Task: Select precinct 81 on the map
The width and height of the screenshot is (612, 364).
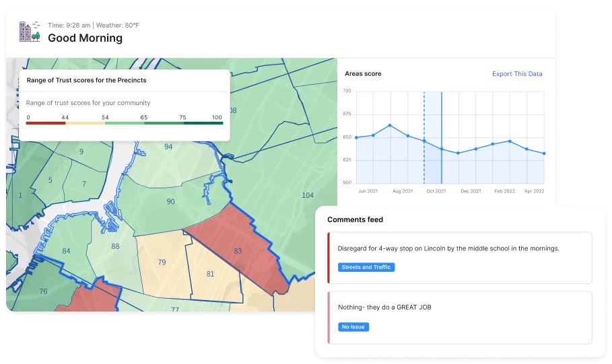Action: (210, 274)
